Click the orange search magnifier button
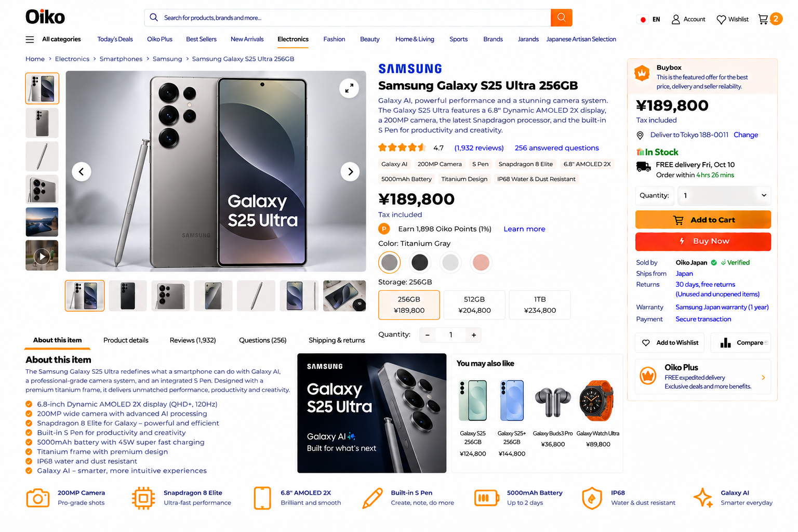The image size is (798, 532). 561,18
